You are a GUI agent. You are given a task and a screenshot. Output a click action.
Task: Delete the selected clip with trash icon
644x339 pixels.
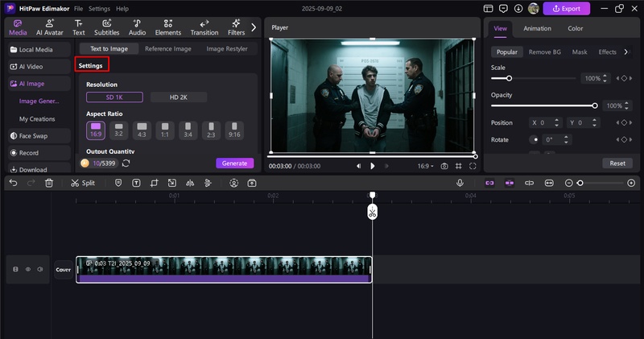click(x=49, y=183)
